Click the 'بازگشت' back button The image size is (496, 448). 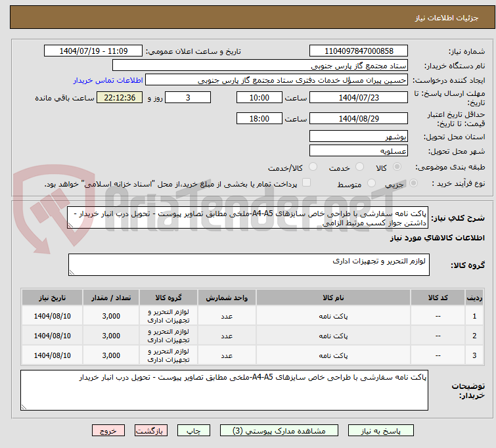pyautogui.click(x=152, y=431)
